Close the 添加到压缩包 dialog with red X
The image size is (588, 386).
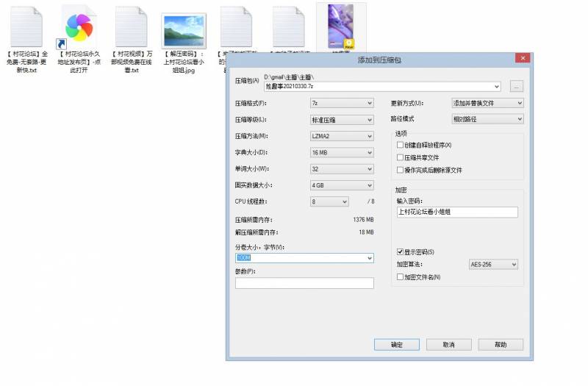[523, 57]
